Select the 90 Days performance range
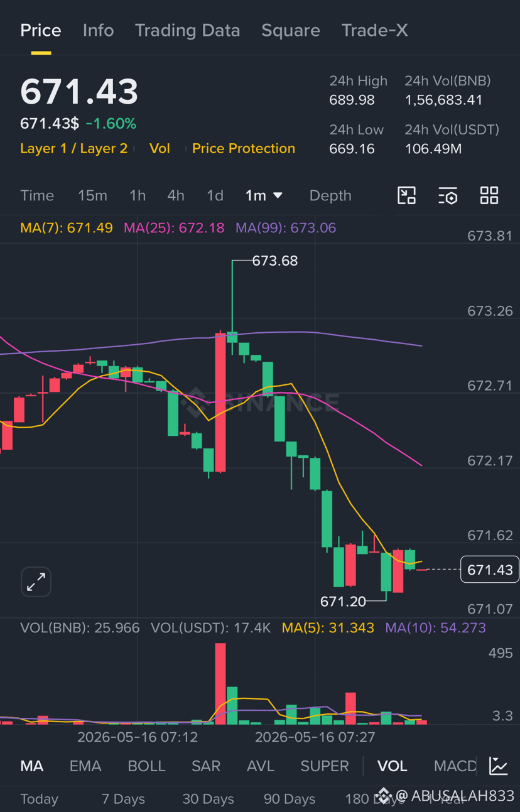This screenshot has height=812, width=520. click(x=290, y=799)
